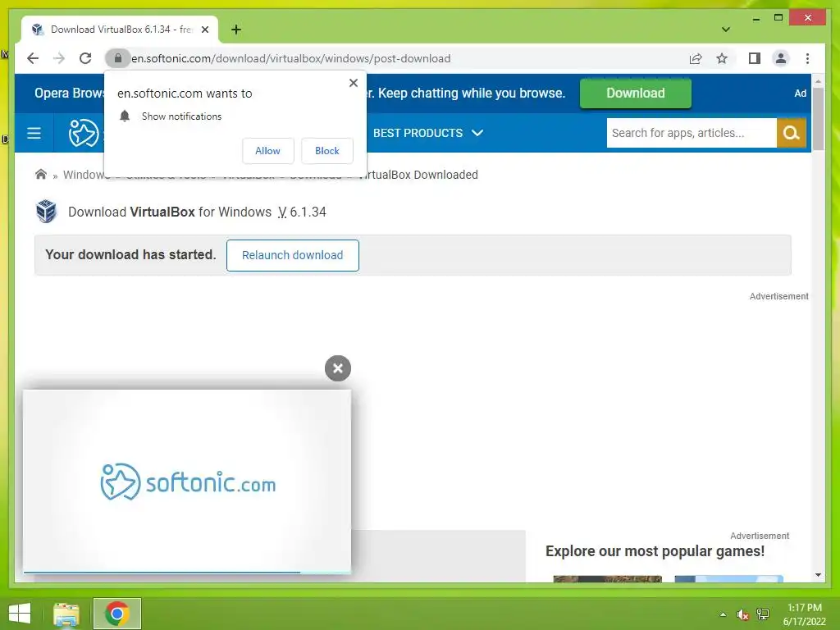Open a new tab with the plus button
This screenshot has height=630, width=840.
click(x=236, y=30)
